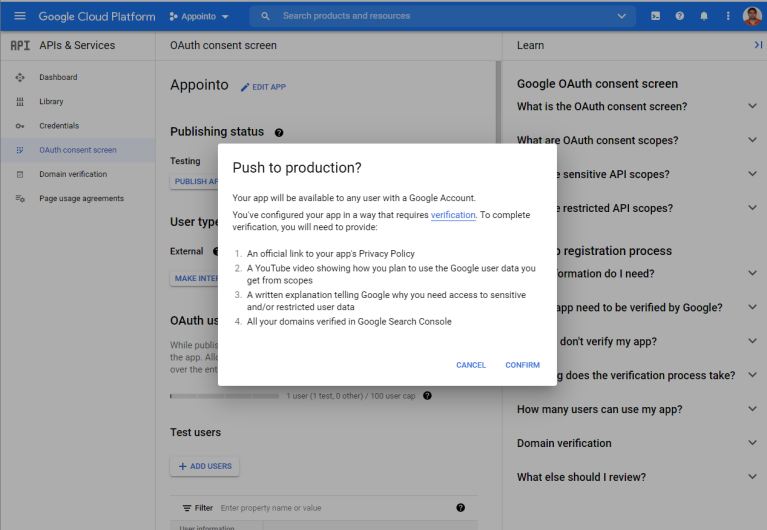Open the help question mark in top bar

[679, 16]
